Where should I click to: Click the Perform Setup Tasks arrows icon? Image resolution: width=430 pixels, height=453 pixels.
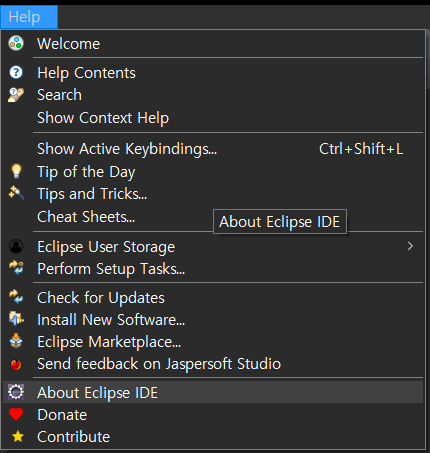coord(16,268)
